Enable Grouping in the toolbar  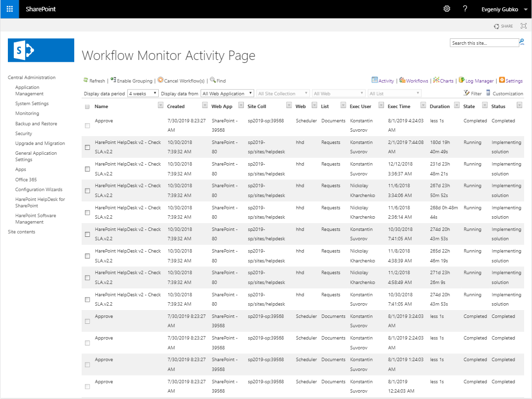(113, 80)
